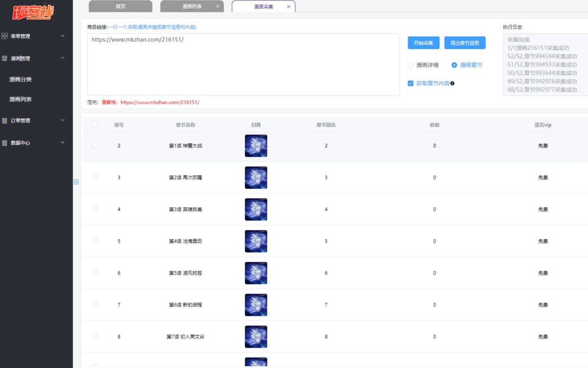Switch to the 漫画列表 tab
Screen dimensions: 588x368
click(192, 6)
